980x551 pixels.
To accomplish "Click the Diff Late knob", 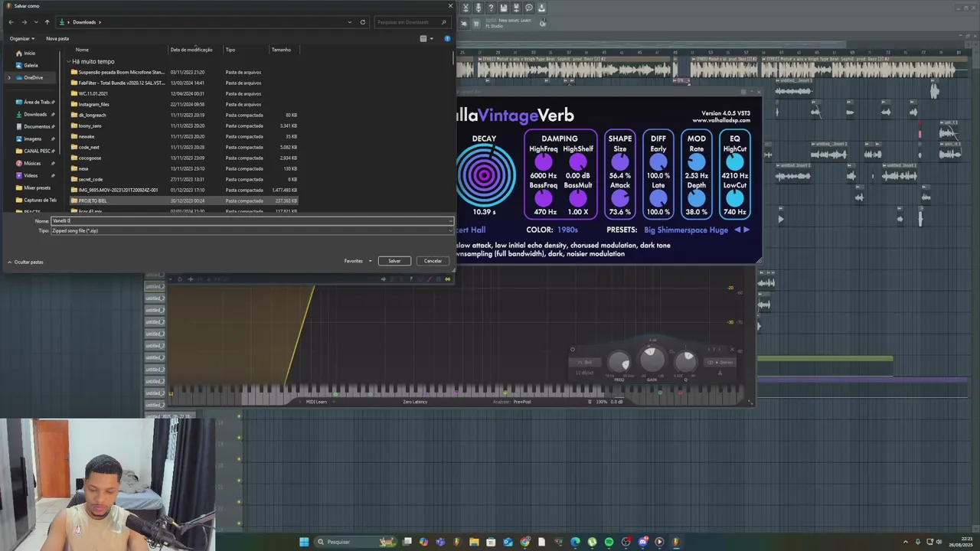I will pos(658,198).
